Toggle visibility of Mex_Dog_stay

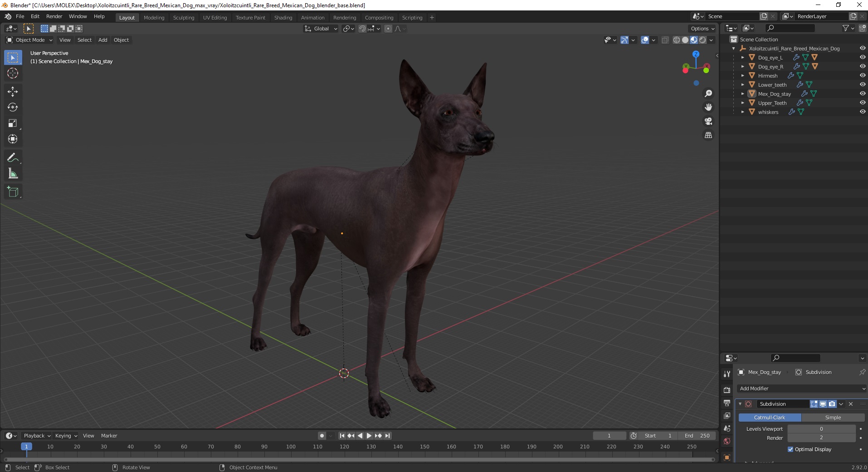click(x=863, y=93)
